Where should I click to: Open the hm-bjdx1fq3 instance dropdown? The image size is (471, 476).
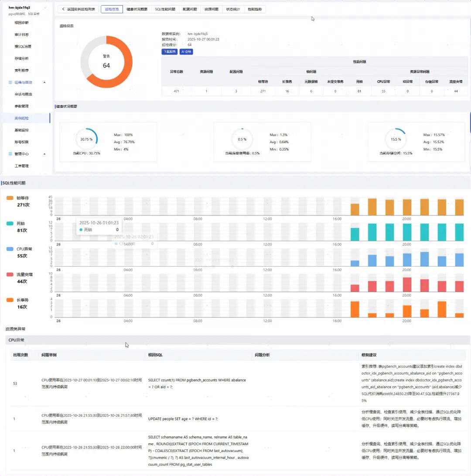point(45,7)
